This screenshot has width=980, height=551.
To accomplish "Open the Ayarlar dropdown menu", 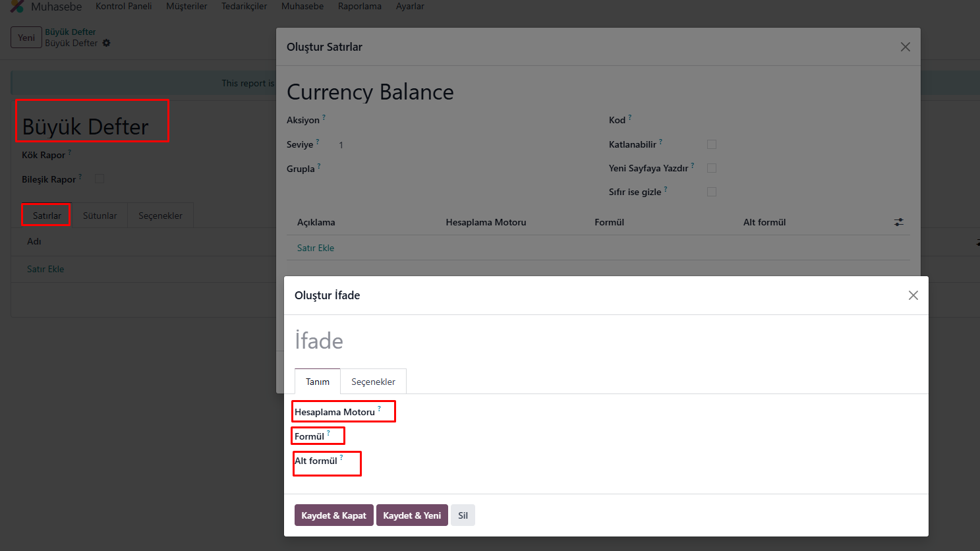I will pos(410,7).
